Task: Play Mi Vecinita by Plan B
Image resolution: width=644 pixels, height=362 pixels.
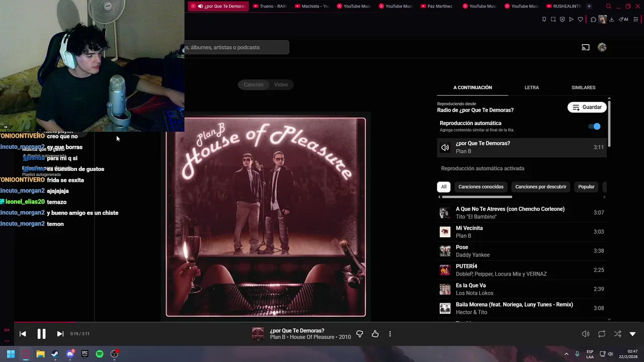Action: coord(522,232)
